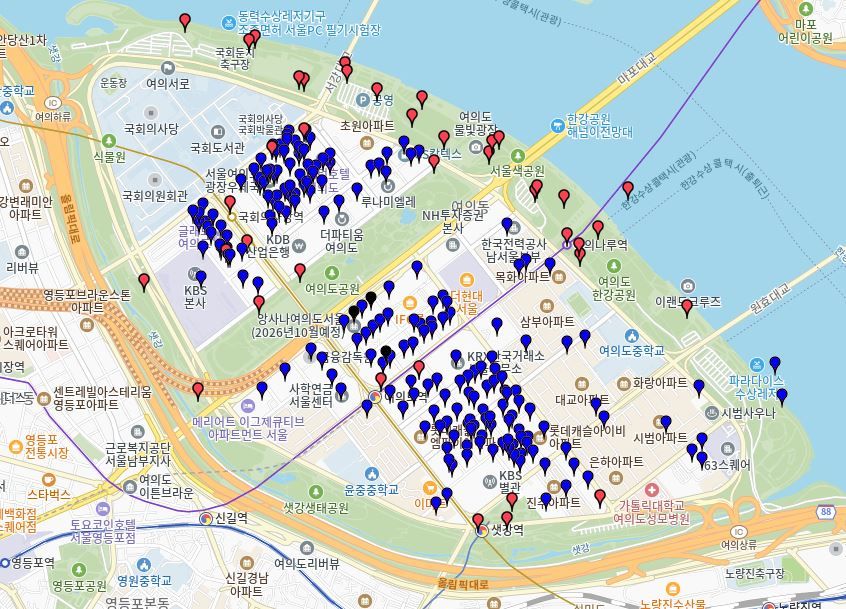The width and height of the screenshot is (846, 609).
Task: Select the 샛강역 station symbol
Action: 480,531
